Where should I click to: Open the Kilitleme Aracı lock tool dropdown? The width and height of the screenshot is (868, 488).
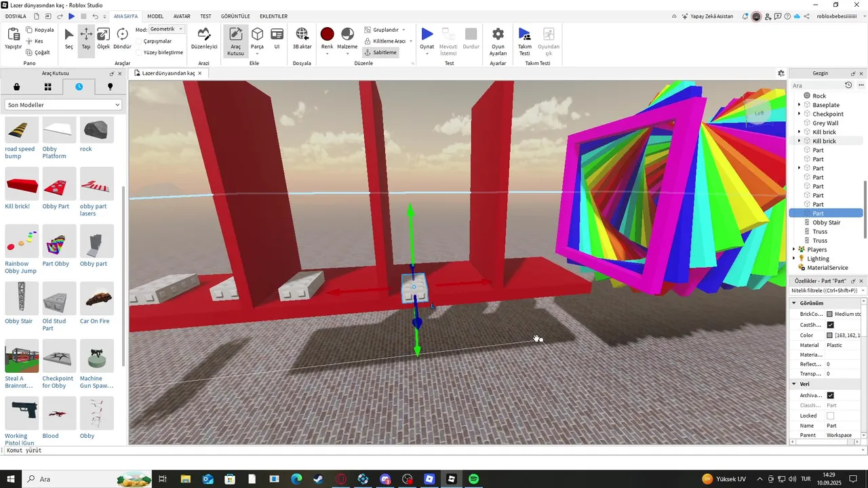click(388, 41)
